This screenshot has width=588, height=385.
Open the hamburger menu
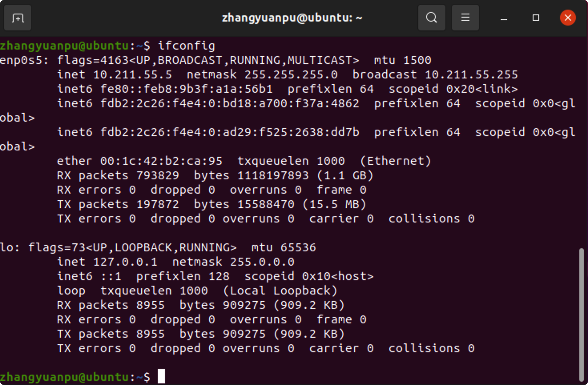click(x=465, y=18)
